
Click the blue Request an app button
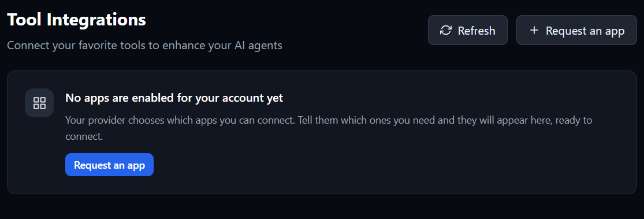(109, 165)
